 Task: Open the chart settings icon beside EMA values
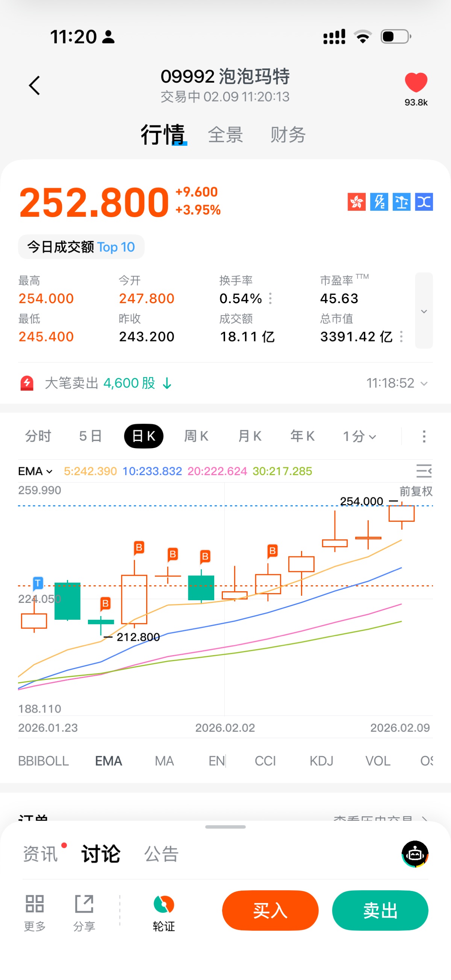[x=424, y=471]
